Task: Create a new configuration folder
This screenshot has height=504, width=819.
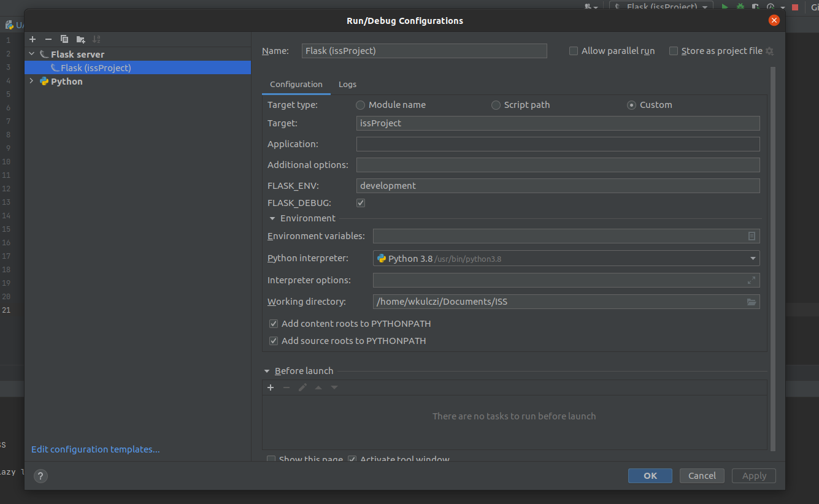Action: (x=80, y=39)
